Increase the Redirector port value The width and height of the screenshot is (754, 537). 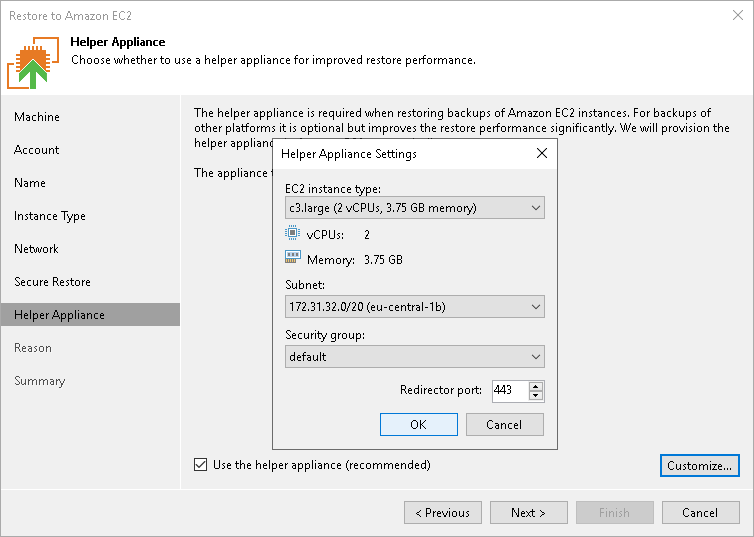tap(536, 386)
